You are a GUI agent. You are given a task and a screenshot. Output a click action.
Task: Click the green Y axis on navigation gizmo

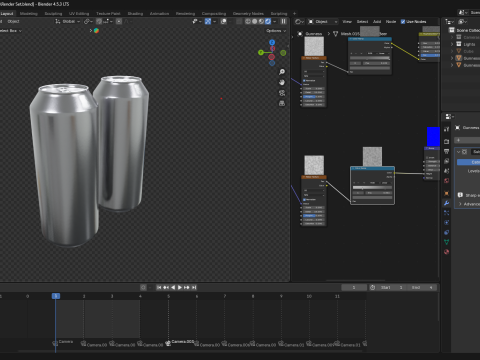tap(261, 53)
